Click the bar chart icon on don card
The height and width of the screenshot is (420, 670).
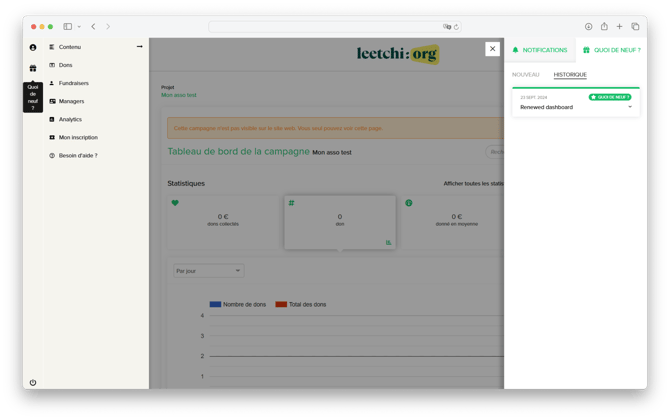[388, 242]
